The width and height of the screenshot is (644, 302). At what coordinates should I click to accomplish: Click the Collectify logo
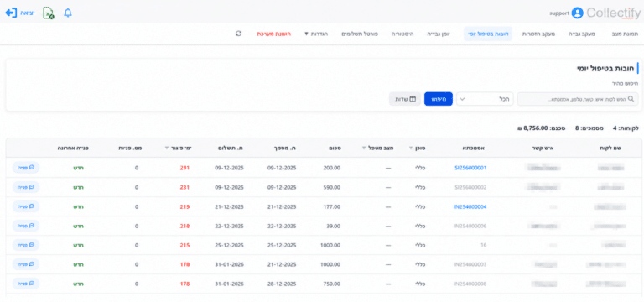point(614,13)
